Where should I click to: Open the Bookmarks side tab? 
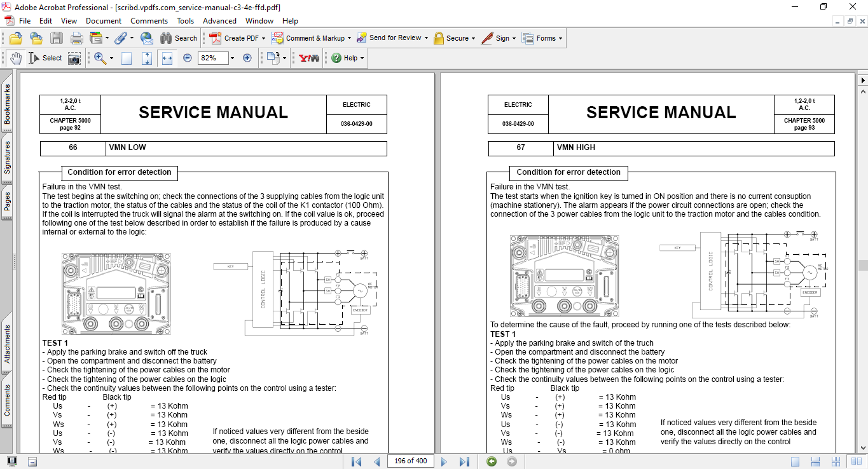click(7, 105)
